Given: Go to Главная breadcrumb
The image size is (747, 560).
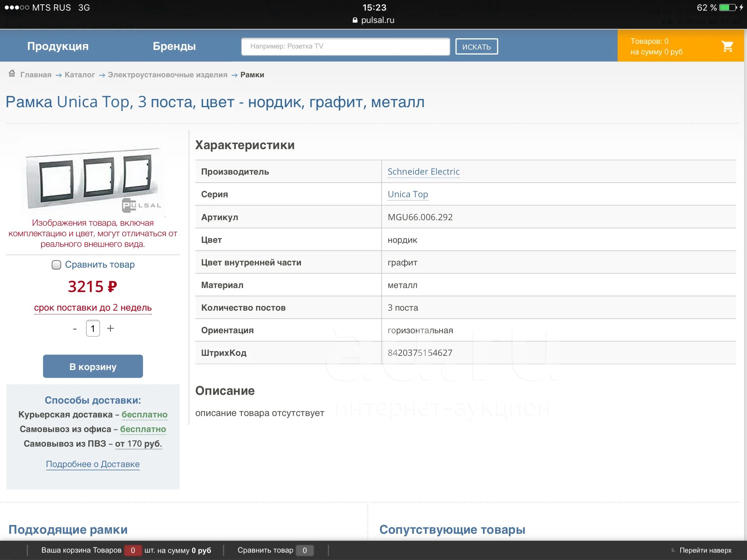Looking at the screenshot, I should pyautogui.click(x=36, y=75).
